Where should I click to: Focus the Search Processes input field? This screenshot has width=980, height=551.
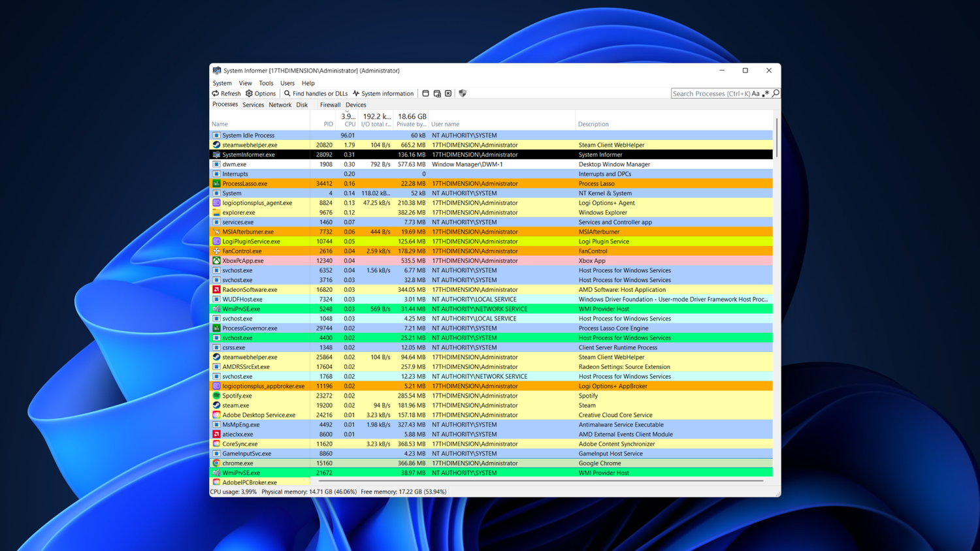(711, 93)
